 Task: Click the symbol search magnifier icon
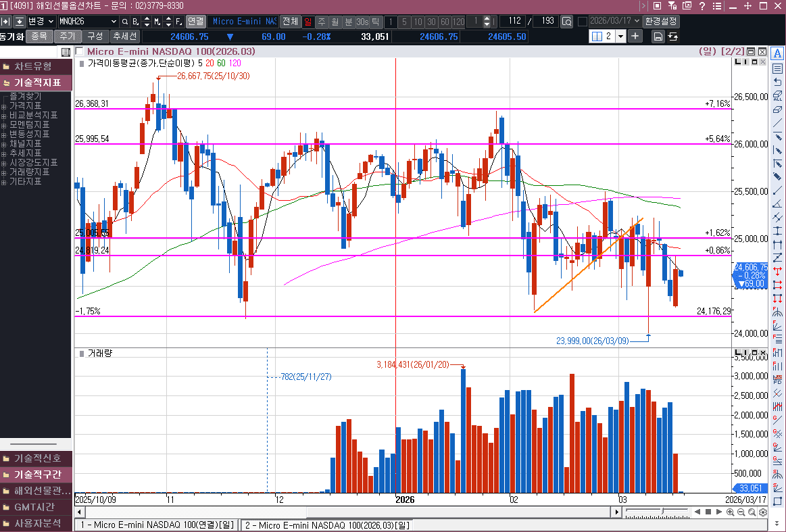pos(125,22)
